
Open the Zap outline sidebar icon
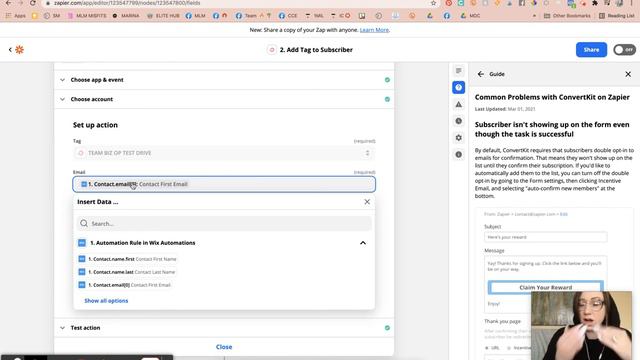point(459,71)
